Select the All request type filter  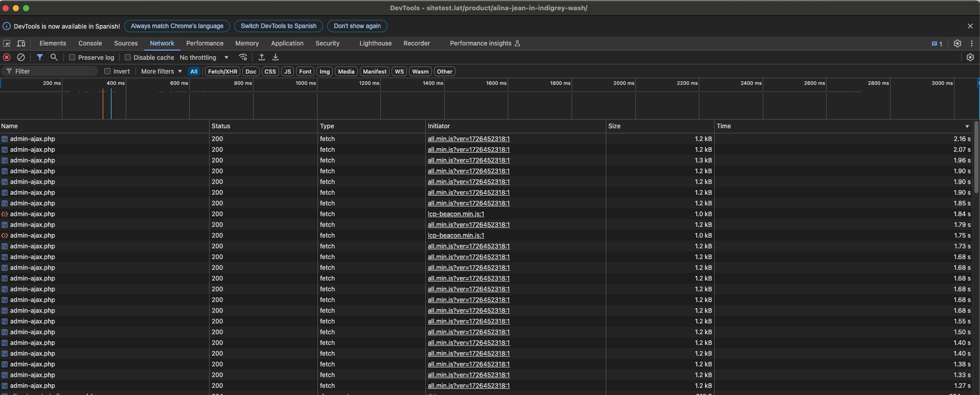click(x=194, y=72)
